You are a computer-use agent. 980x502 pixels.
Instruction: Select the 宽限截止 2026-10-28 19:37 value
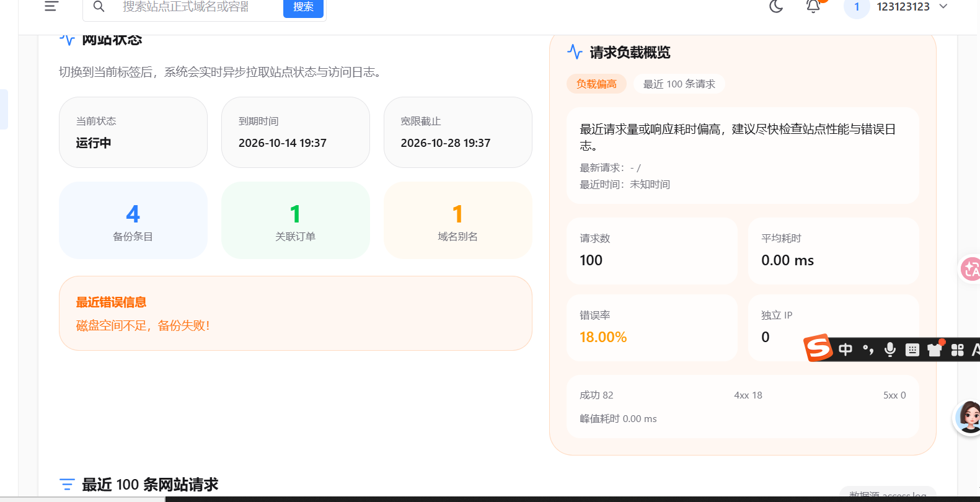coord(446,143)
